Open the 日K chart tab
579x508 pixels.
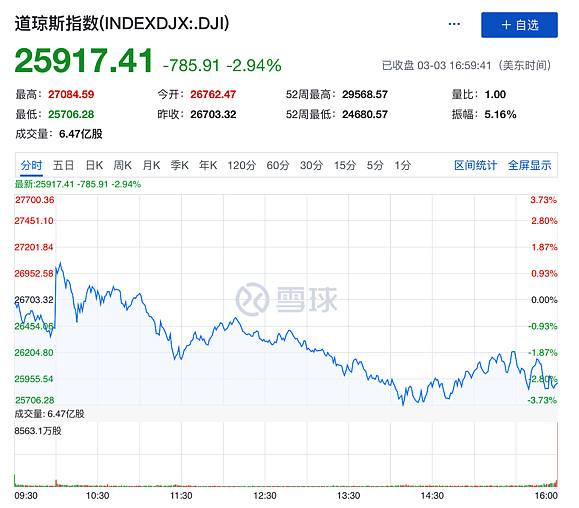coord(94,165)
